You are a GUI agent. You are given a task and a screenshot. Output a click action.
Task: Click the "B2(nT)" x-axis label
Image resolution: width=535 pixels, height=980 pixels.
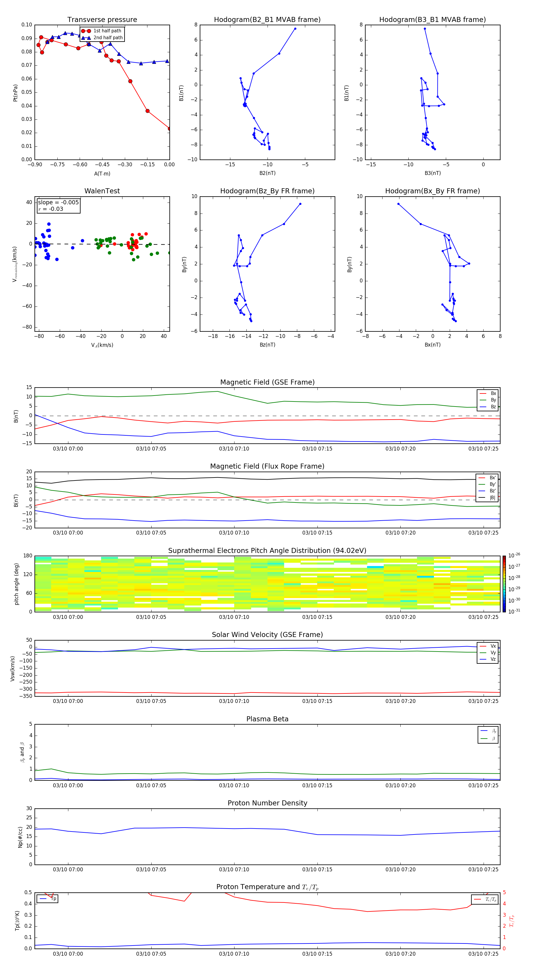click(267, 173)
